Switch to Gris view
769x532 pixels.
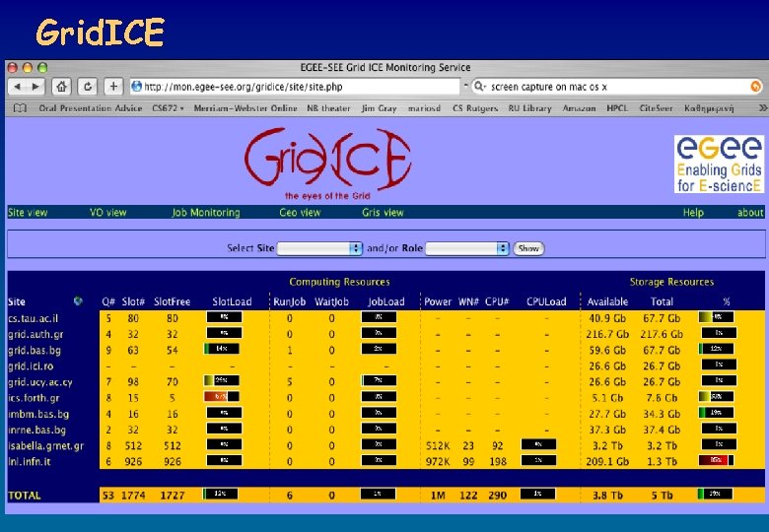tap(383, 213)
